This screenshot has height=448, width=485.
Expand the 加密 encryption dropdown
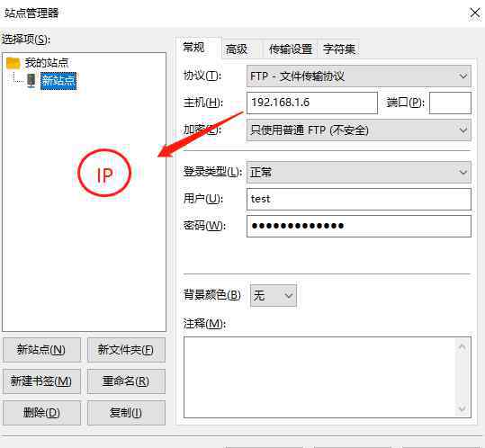point(359,130)
